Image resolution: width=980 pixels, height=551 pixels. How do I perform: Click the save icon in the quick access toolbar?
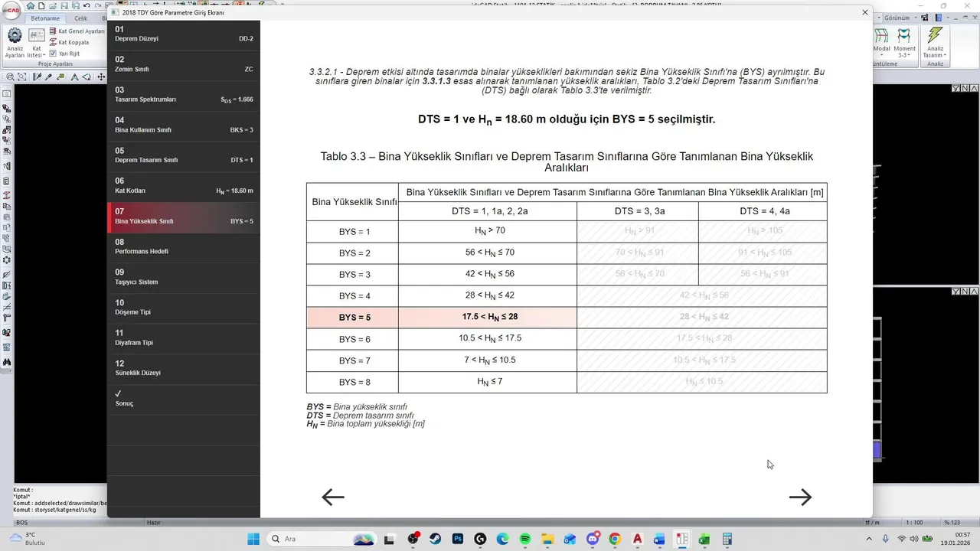coord(64,5)
